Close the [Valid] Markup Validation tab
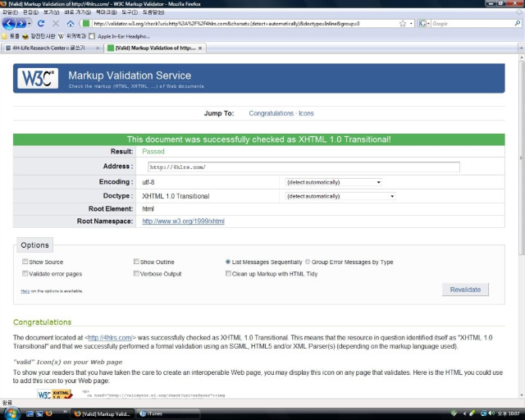The width and height of the screenshot is (525, 420). pos(200,48)
